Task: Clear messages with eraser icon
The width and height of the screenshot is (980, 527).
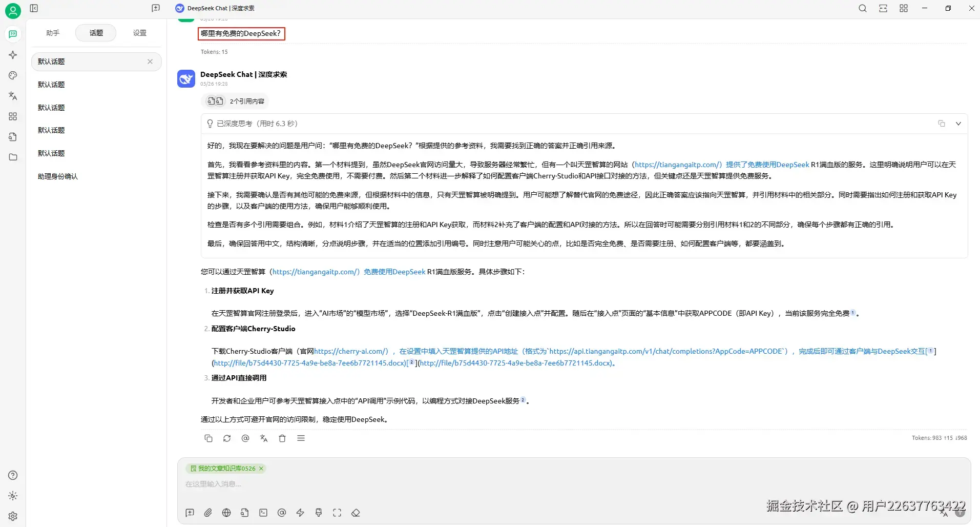Action: pos(356,513)
